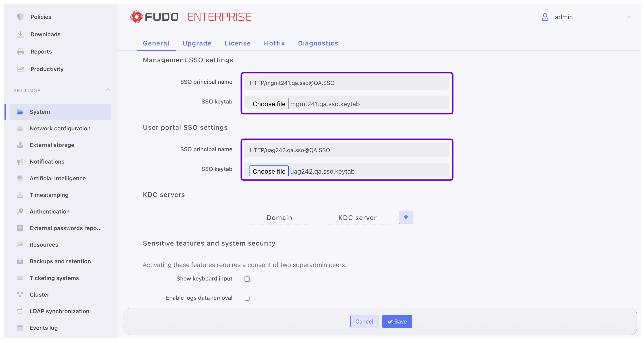Expand the admin user dropdown arrow

628,17
